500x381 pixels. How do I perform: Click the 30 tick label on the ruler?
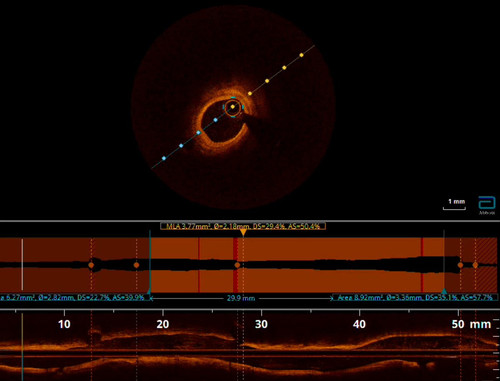(x=261, y=324)
